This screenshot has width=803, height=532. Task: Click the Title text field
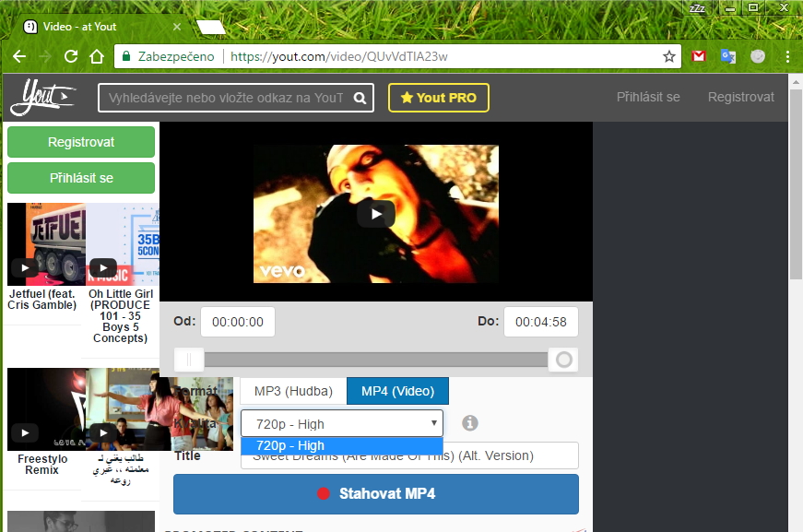409,455
